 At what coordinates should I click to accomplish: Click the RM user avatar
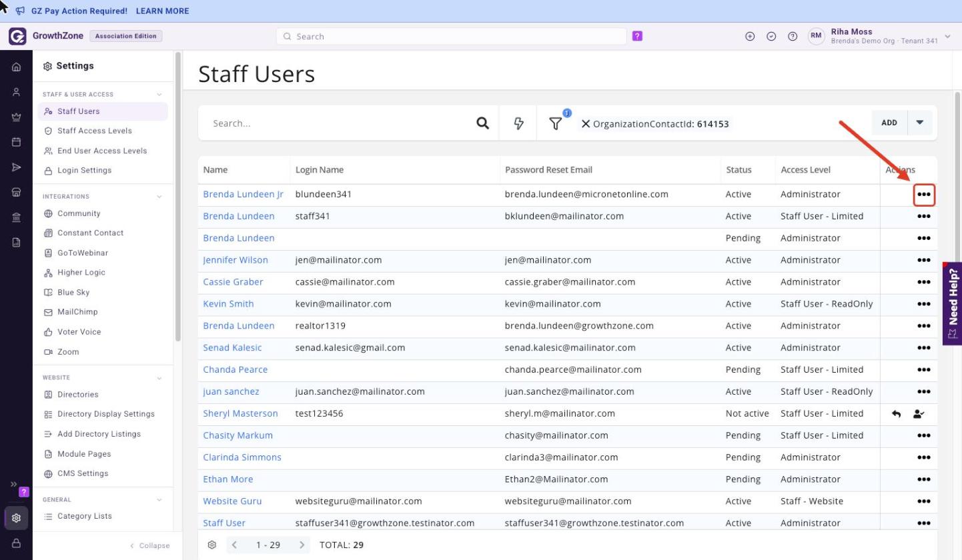pyautogui.click(x=817, y=36)
